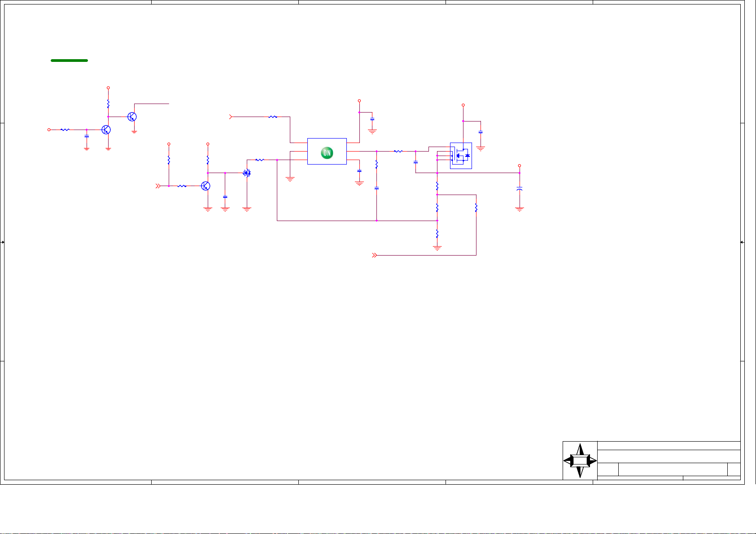Select the resistor on the branch to the bottom port

(x=476, y=208)
